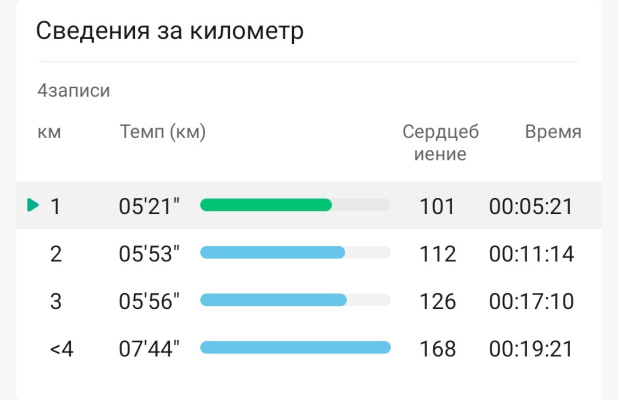Click the Темп (км) column header
618x400 pixels.
pyautogui.click(x=163, y=132)
